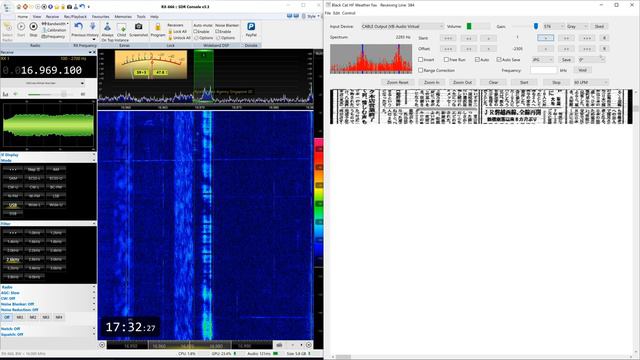Select USB mode button

13,205
